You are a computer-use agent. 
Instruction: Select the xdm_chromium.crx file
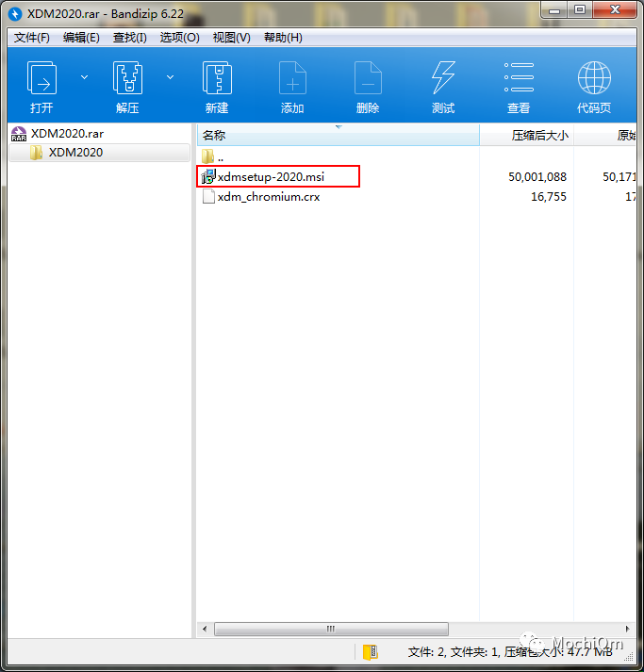pyautogui.click(x=268, y=197)
